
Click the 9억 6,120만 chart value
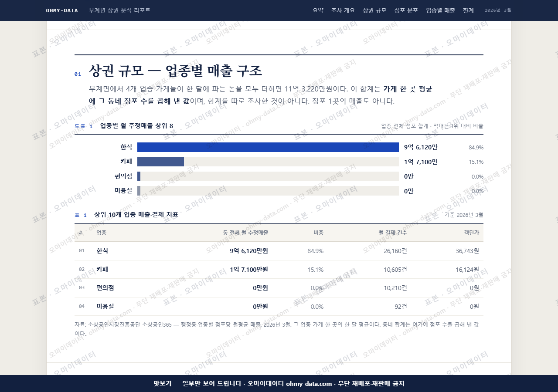421,147
